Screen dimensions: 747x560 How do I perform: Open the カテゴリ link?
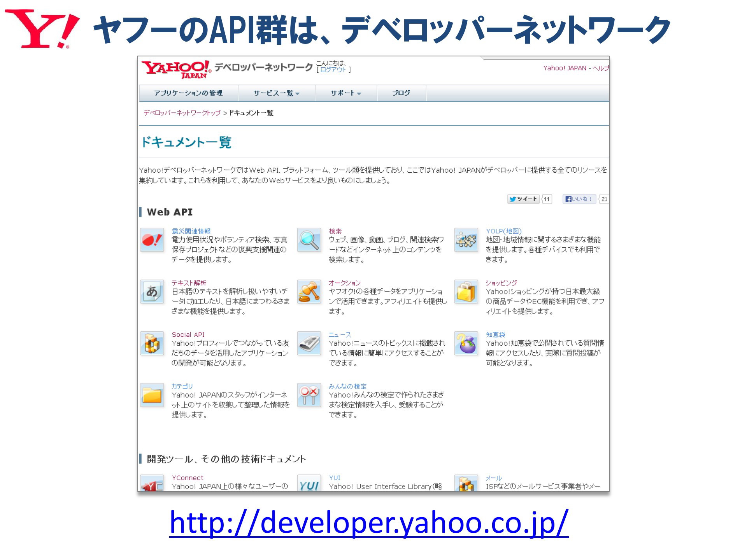(182, 386)
